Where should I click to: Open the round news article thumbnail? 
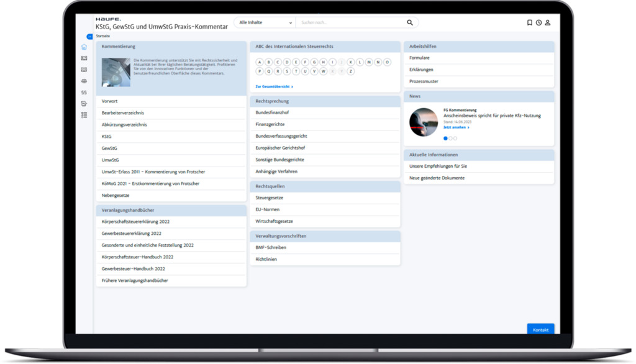[x=424, y=122]
